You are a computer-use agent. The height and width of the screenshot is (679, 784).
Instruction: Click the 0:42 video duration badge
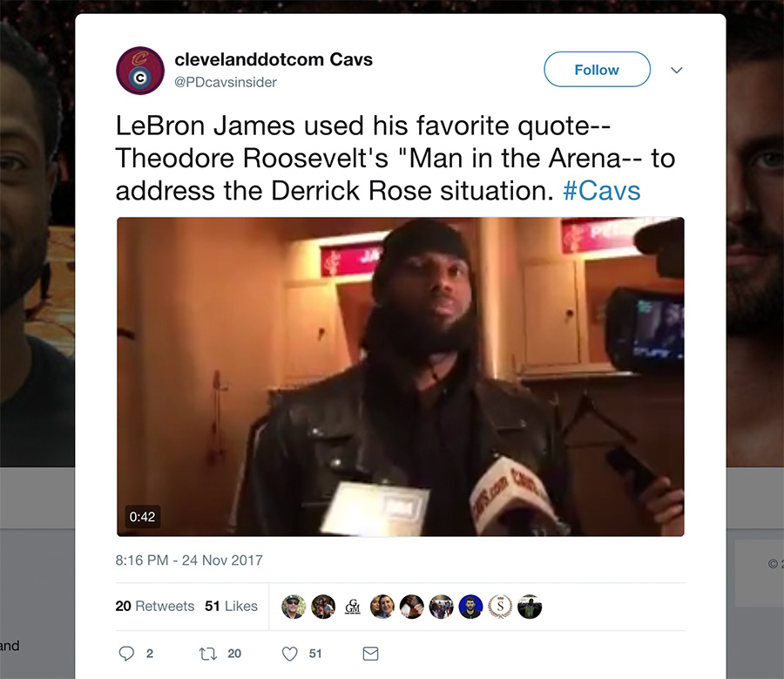(x=143, y=516)
